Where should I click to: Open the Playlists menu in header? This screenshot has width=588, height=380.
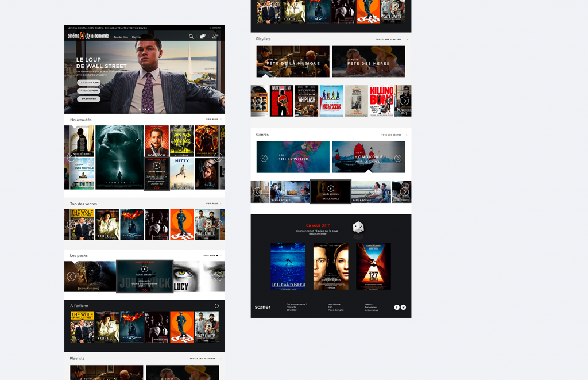pos(136,37)
